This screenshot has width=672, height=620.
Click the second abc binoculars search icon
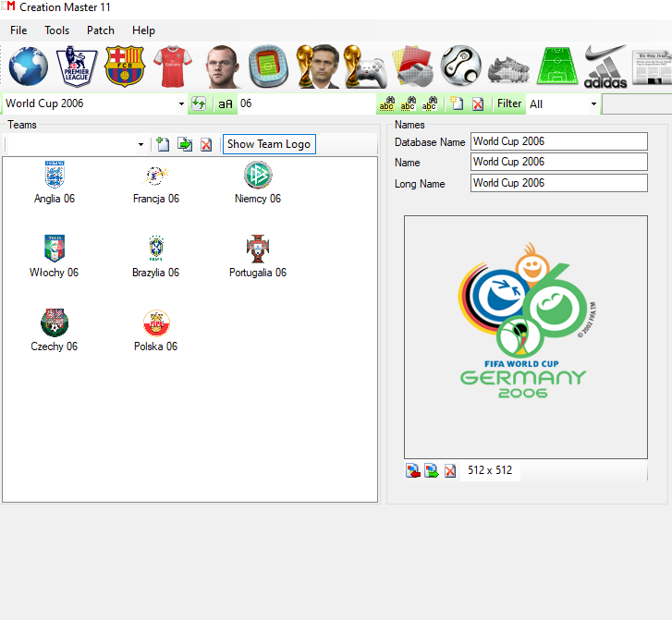408,103
